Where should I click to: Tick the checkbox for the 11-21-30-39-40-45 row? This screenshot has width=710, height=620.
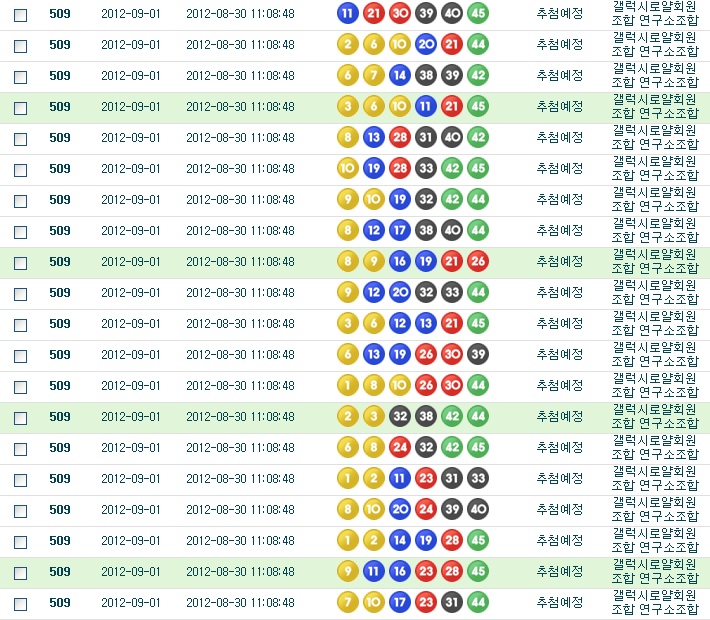tap(20, 14)
